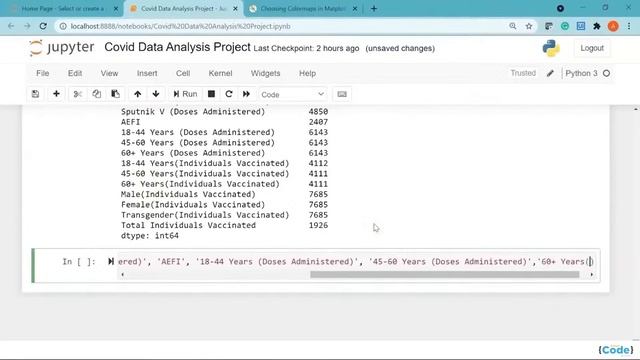Open the Kernel menu

click(220, 73)
